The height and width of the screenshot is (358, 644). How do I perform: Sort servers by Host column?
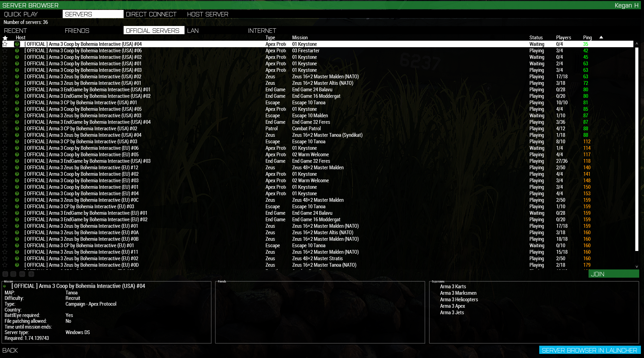coord(21,38)
